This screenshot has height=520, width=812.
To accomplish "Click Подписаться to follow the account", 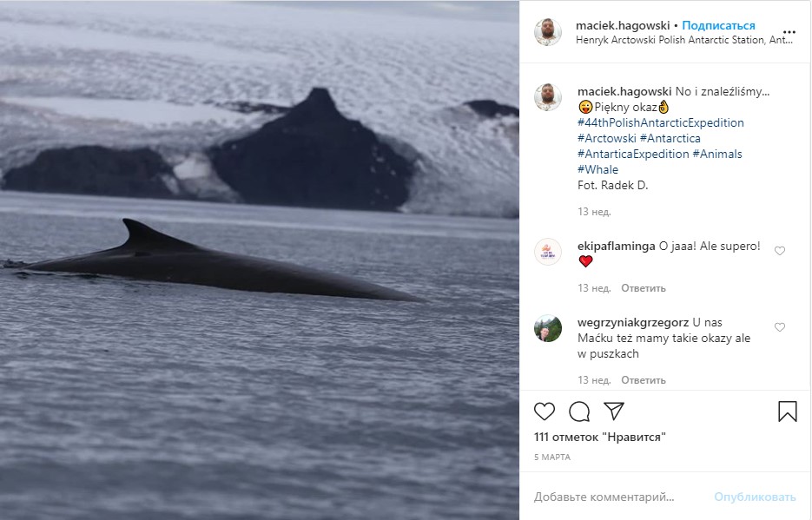I will coord(718,25).
